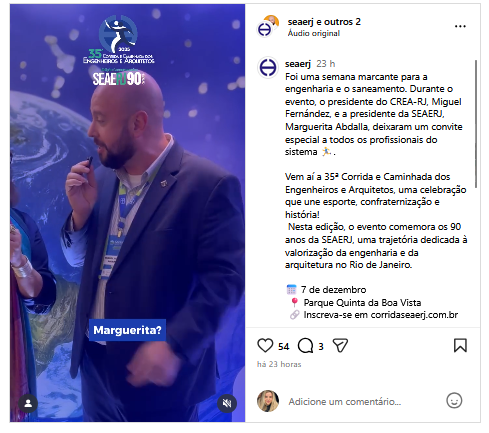Open the three-dots more options menu
489x433 pixels.
(460, 26)
